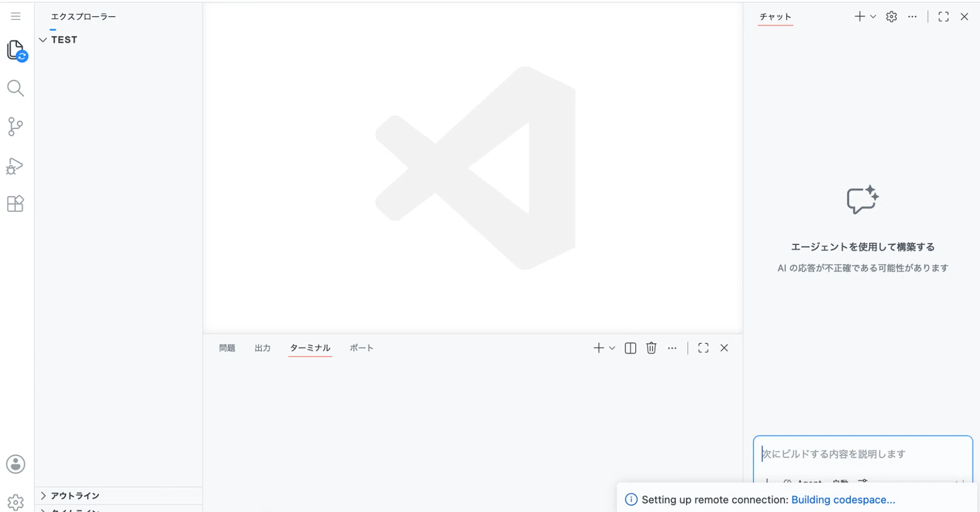Select the ターミナル panel tab
980x512 pixels.
pos(310,348)
